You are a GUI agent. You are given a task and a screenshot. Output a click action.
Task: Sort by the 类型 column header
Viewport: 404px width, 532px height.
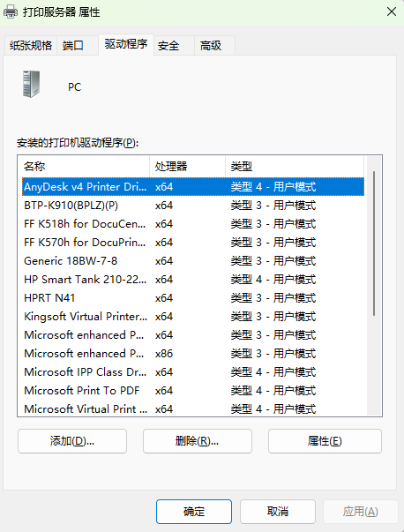click(x=295, y=166)
